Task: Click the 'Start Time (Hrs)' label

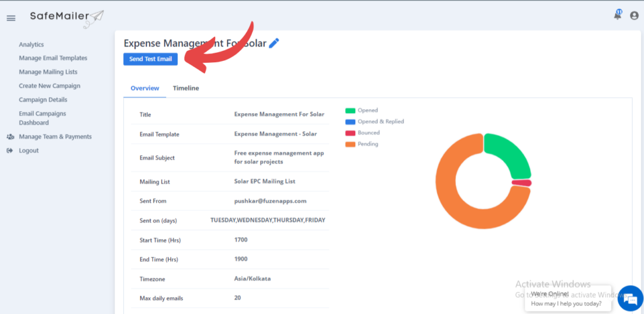Action: click(160, 241)
